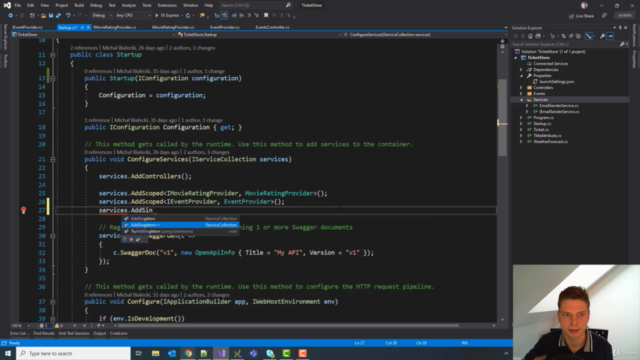
Task: Expand the Program.cs node
Action: pos(521,118)
